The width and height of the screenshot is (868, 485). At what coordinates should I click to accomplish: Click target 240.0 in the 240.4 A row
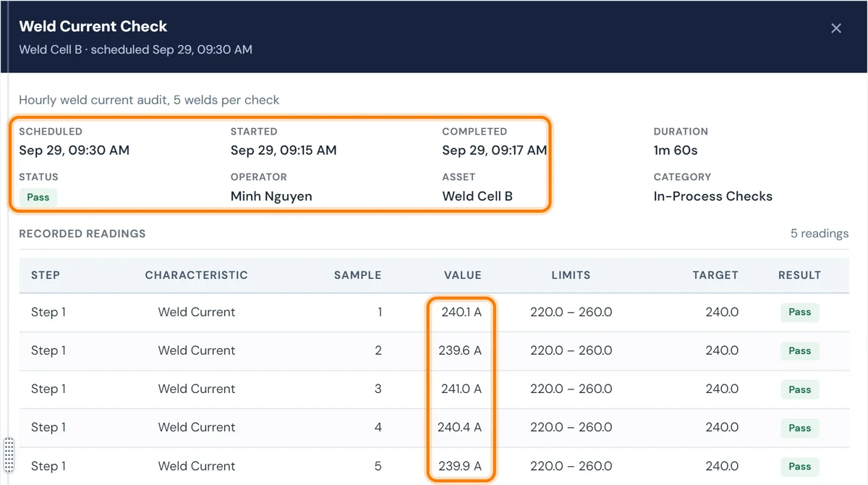(x=723, y=427)
